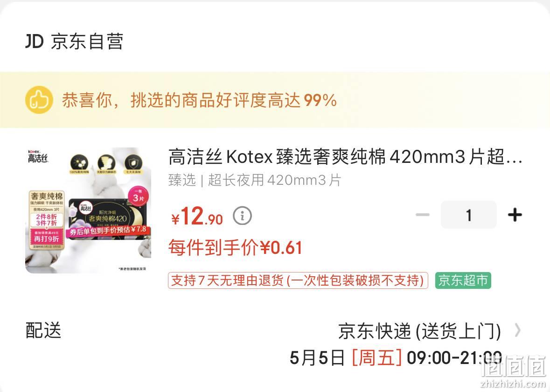Image resolution: width=550 pixels, height=392 pixels.
Task: Click the 京东超市 green tag
Action: pyautogui.click(x=463, y=280)
